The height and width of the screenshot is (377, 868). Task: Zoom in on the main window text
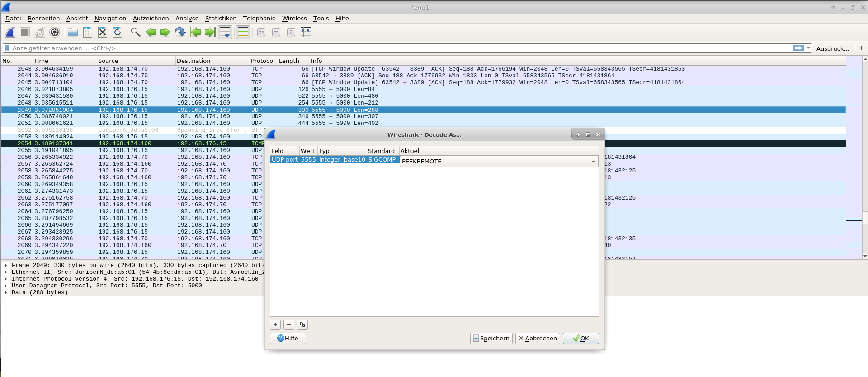pos(261,32)
